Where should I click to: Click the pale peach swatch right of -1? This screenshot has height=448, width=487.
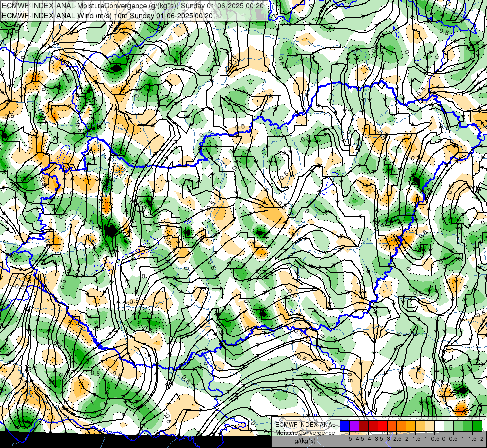[x=429, y=426]
